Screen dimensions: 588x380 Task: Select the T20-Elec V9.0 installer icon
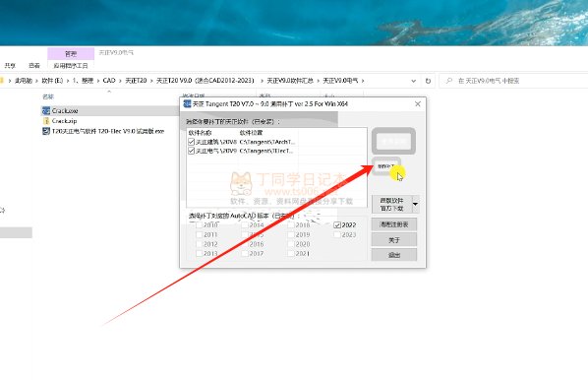(46, 131)
